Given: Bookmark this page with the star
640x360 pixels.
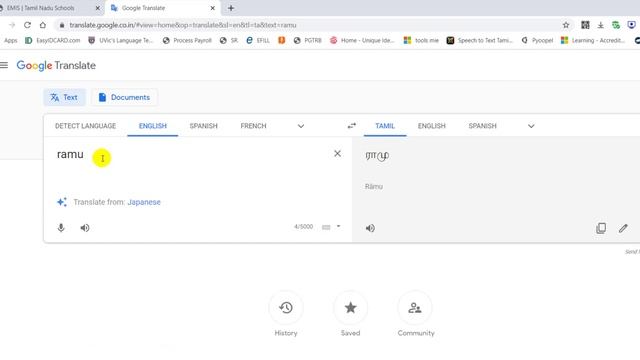Looking at the screenshot, I should [566, 25].
